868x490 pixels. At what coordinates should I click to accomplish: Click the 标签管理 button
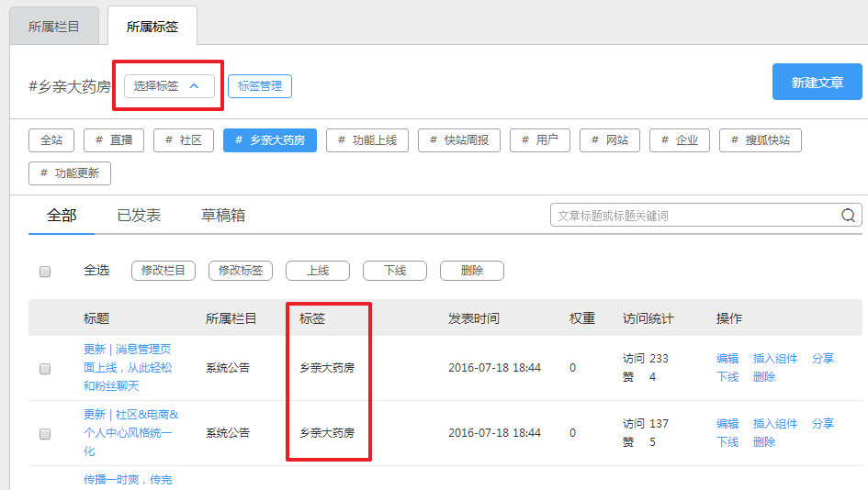point(260,85)
